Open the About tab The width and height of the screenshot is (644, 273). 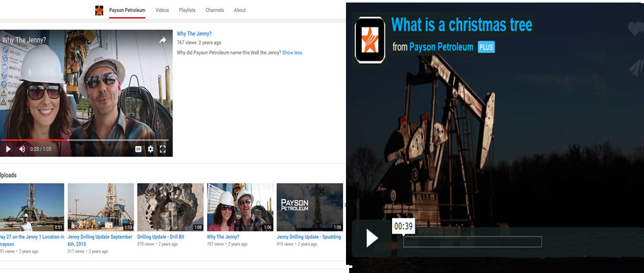(239, 10)
